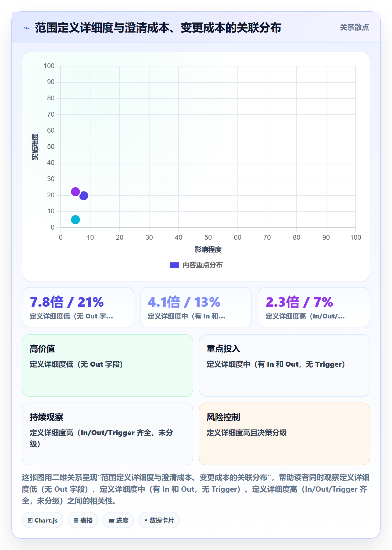Screen dimensions: 392x550
Task: Click the 影响程度 x-axis title
Action: (x=208, y=249)
